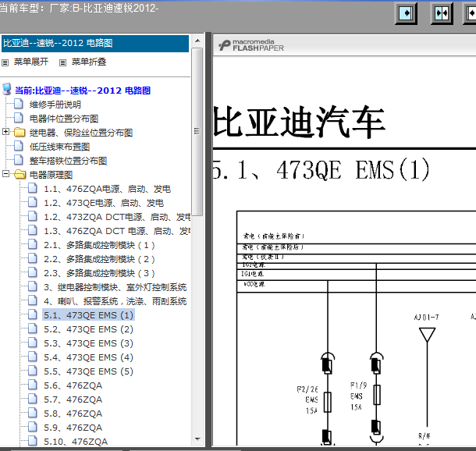Open the current 比亚迪--速锐--2012 电路图 root link

coord(83,91)
